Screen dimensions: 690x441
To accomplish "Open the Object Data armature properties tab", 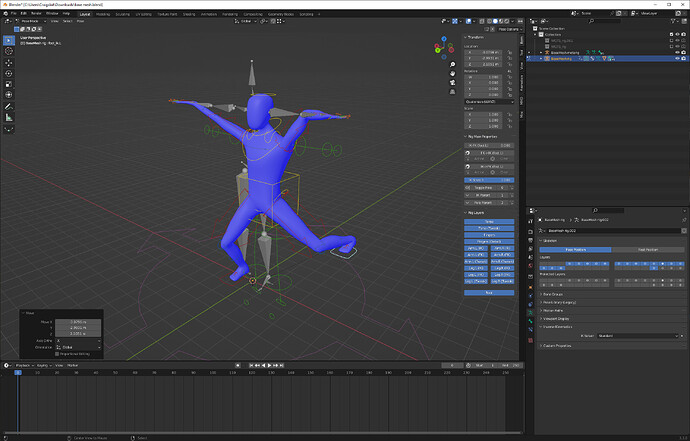I will 530,312.
